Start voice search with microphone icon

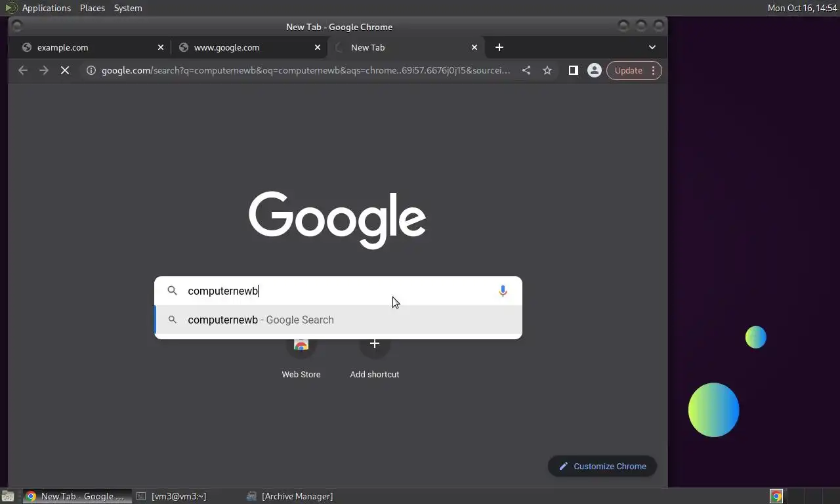503,291
